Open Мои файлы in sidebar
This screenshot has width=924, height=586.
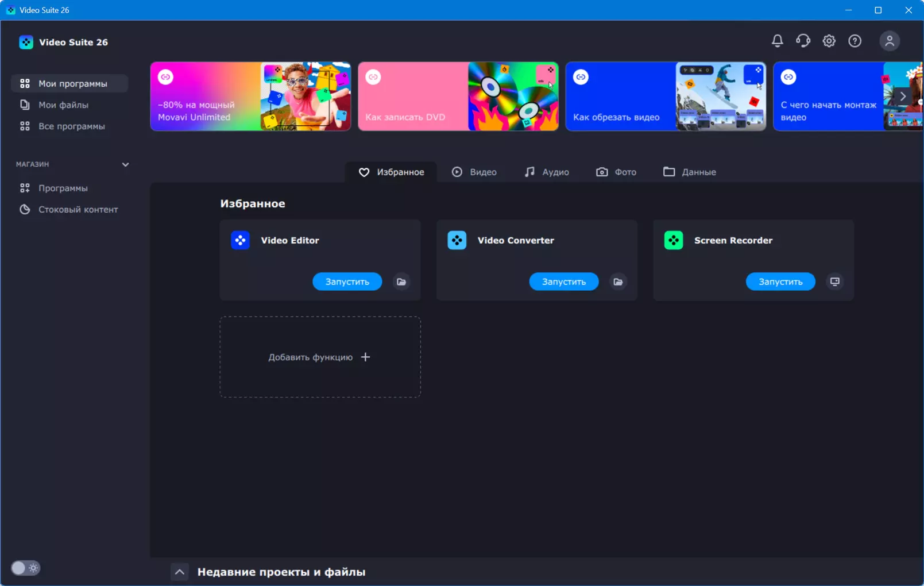pos(69,105)
